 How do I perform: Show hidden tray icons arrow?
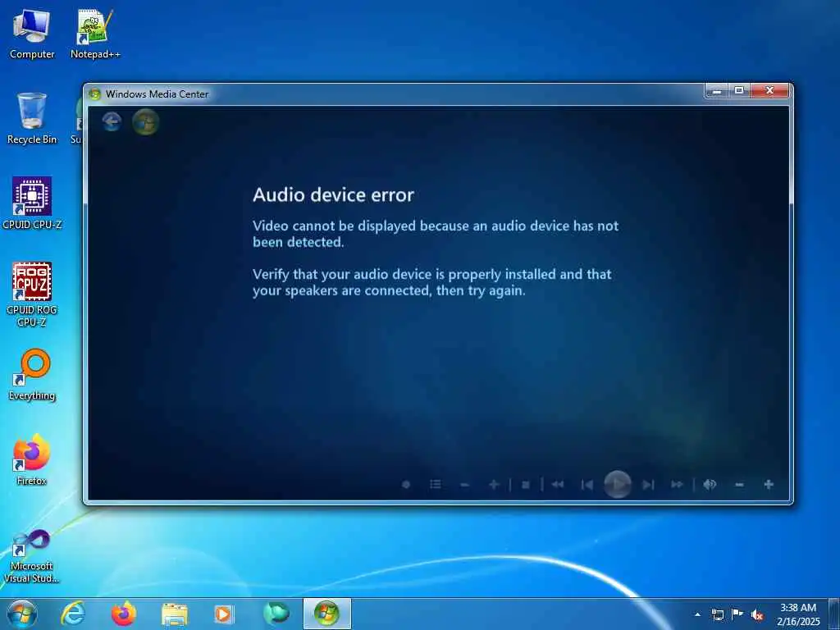click(697, 614)
